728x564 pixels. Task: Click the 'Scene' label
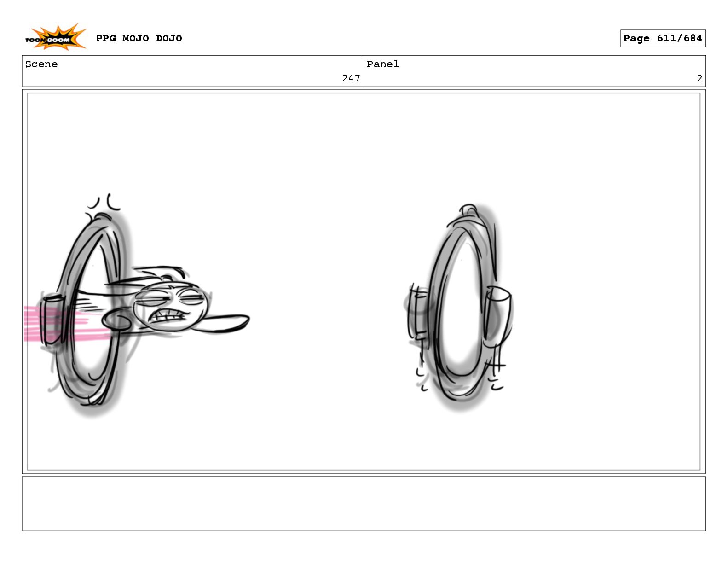click(41, 64)
